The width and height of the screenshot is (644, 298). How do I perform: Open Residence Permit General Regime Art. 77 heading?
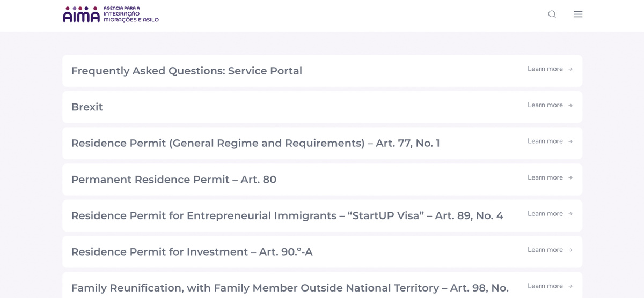tap(255, 143)
